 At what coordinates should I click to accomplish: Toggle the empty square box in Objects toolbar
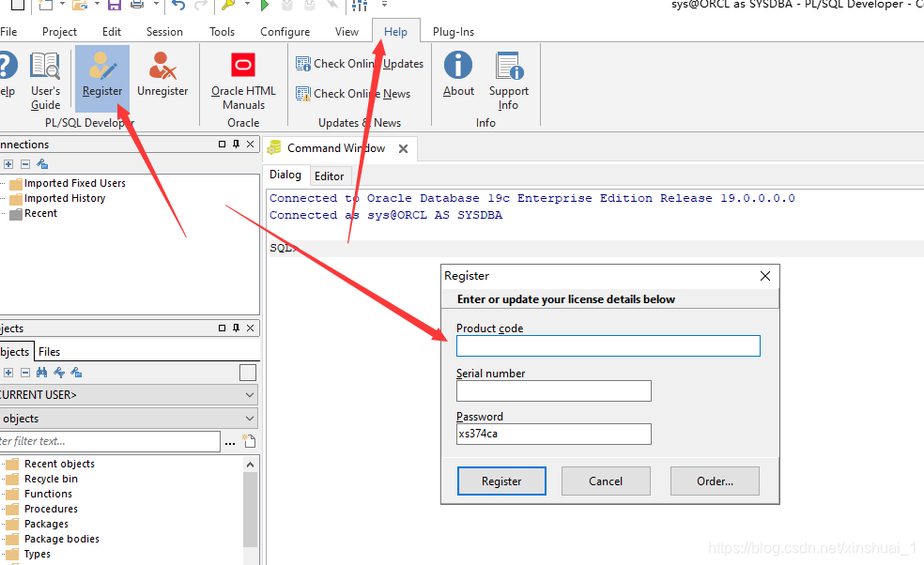click(x=248, y=373)
